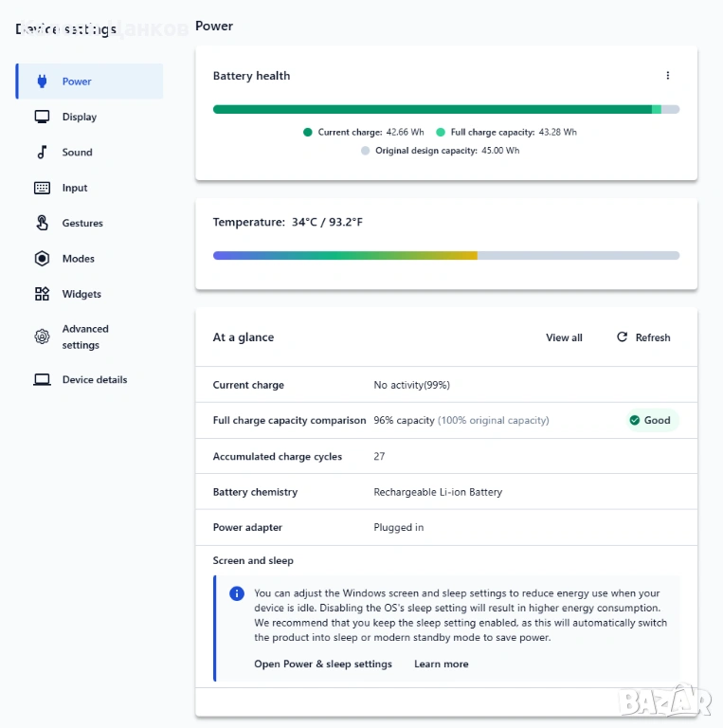
Task: Click the Modes hexagon icon
Action: [x=42, y=259]
